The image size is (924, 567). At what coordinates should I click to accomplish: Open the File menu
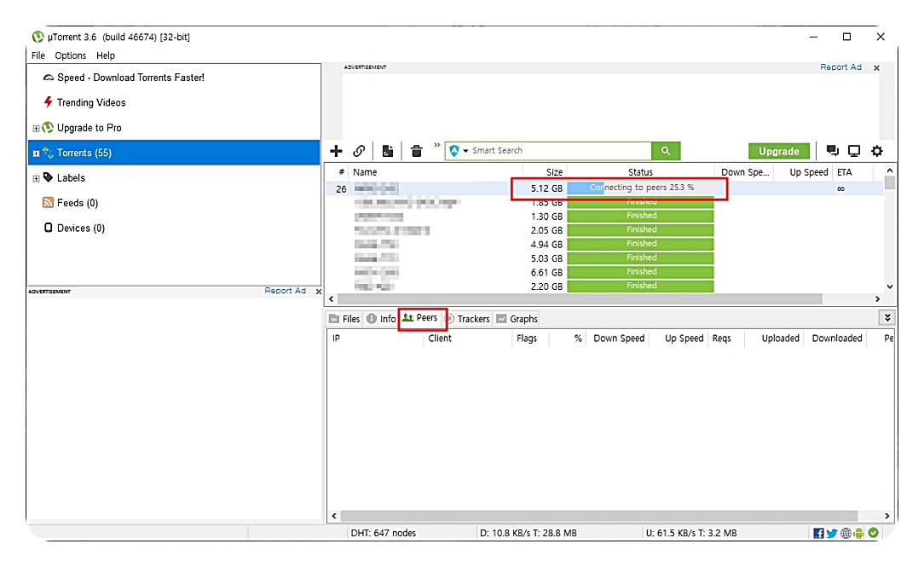[38, 55]
